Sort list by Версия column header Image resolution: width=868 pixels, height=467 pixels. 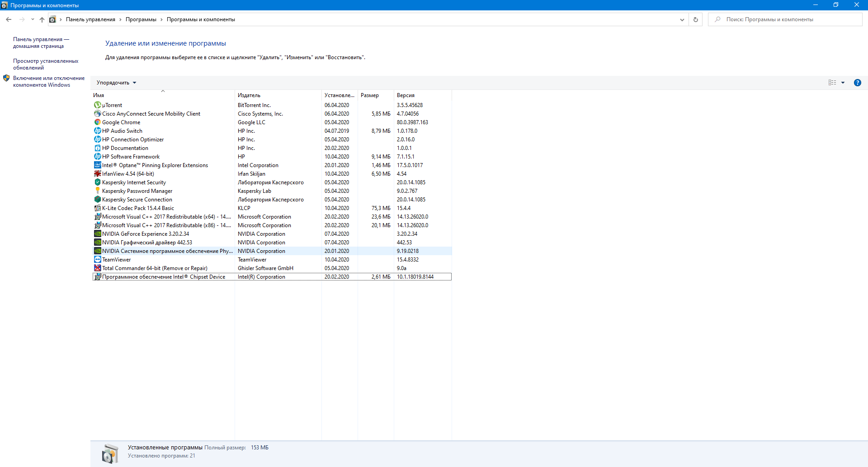pyautogui.click(x=423, y=95)
